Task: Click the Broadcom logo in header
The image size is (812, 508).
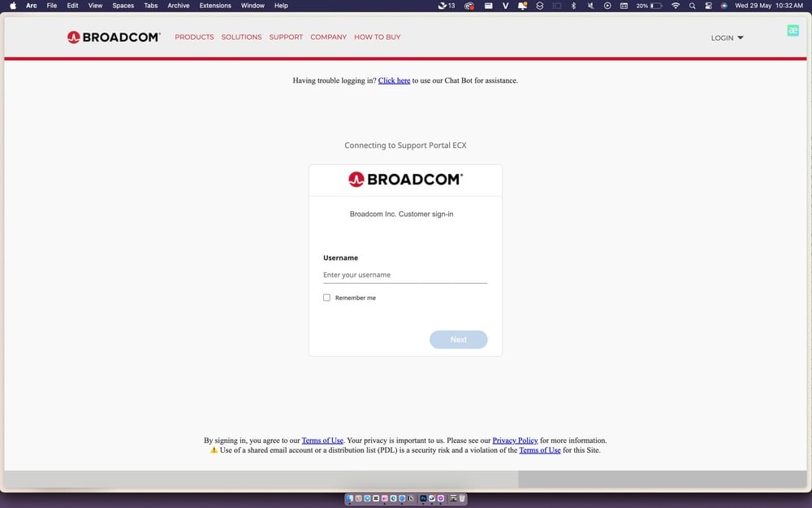Action: coord(114,37)
